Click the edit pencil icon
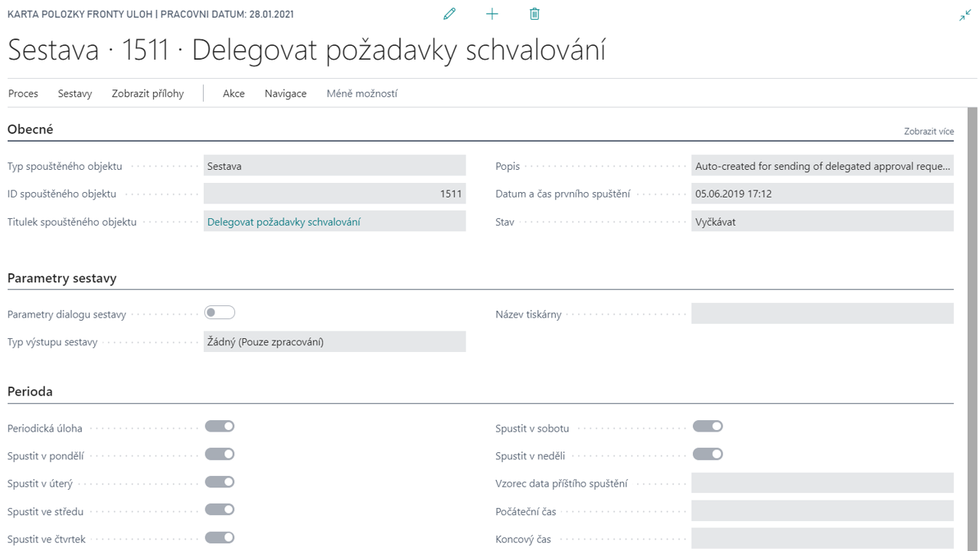The image size is (980, 551). [449, 13]
